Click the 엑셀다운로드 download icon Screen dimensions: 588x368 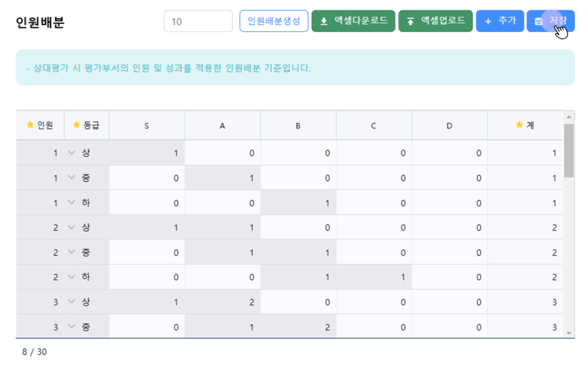point(324,21)
